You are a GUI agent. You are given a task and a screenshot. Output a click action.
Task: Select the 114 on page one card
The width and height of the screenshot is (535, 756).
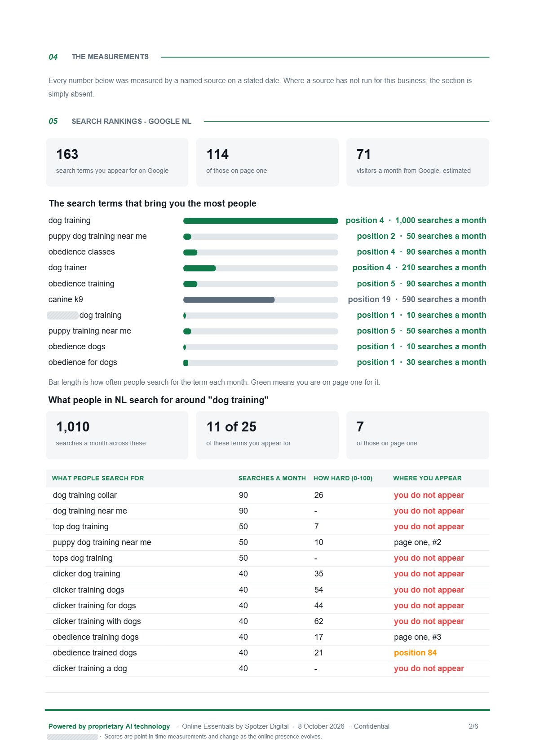tap(267, 162)
